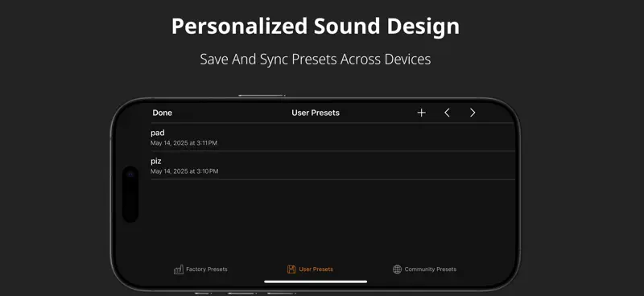Click the Factory Presets factory icon
Screen dimensions: 644x296
pyautogui.click(x=179, y=269)
